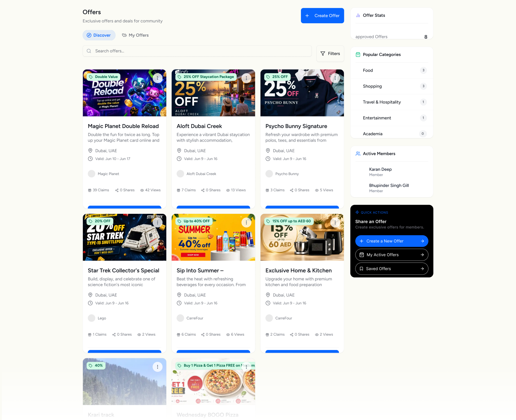Open the Magic Planet Double Reload title
This screenshot has height=420, width=516.
[123, 126]
